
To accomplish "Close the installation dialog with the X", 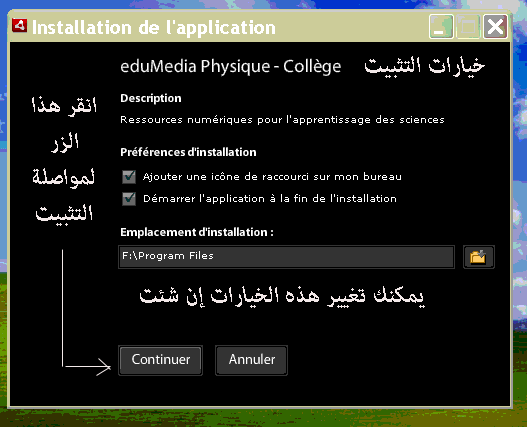I will 495,27.
